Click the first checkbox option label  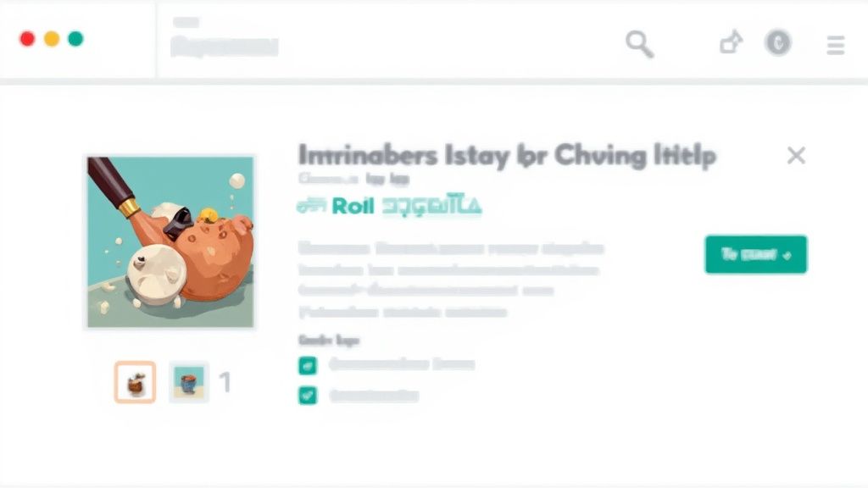(402, 364)
